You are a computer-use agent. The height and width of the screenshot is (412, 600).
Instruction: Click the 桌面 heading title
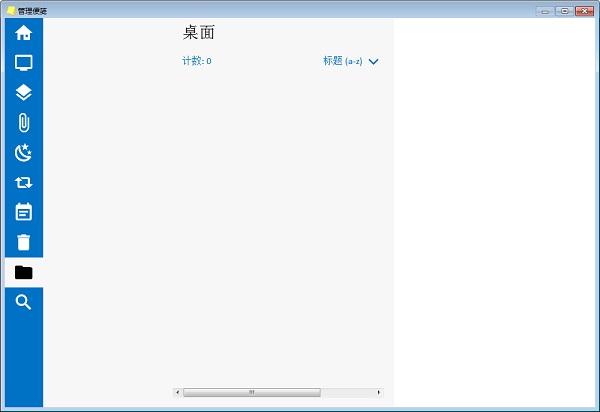[x=199, y=32]
